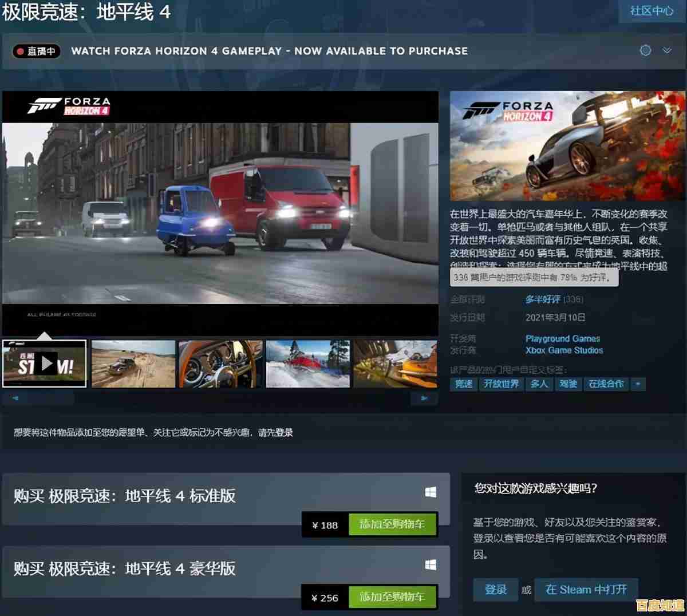
Task: Click the left arrow below the media thumbnails
Action: click(x=15, y=398)
